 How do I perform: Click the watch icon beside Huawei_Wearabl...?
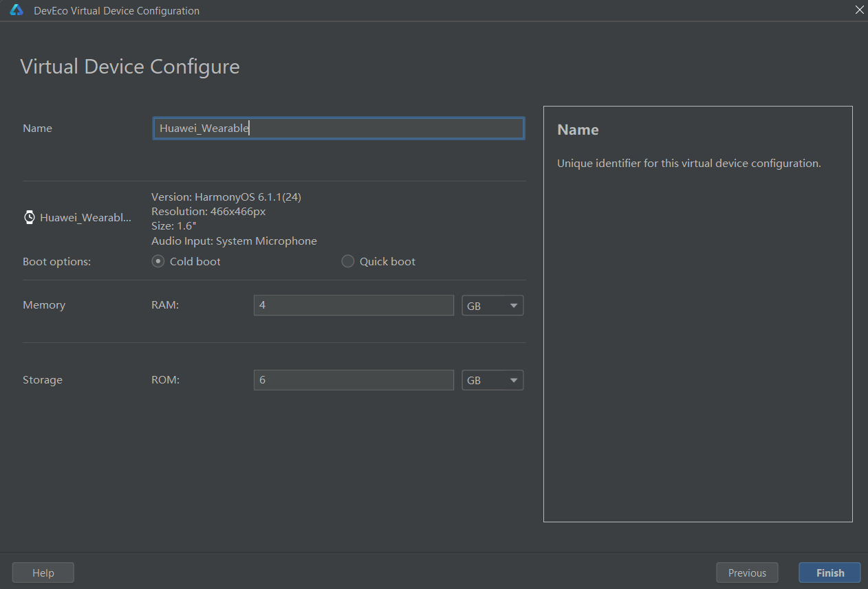[30, 218]
